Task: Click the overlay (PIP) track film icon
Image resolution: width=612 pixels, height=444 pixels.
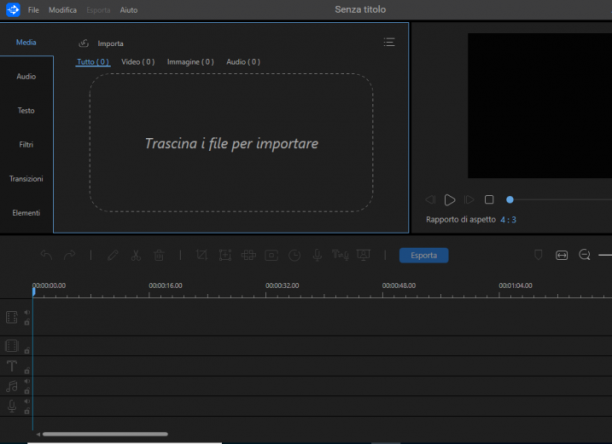Action: tap(12, 346)
